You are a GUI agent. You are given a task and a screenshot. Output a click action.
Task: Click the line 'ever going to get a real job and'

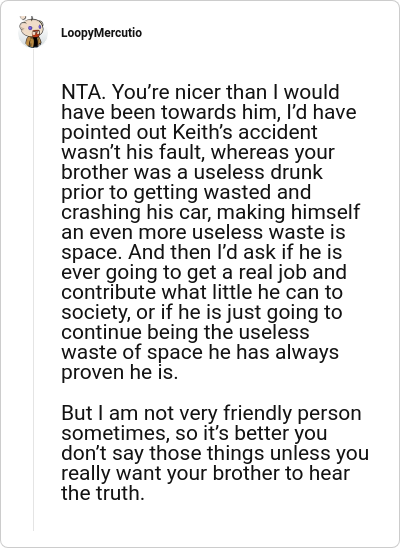coord(204,273)
